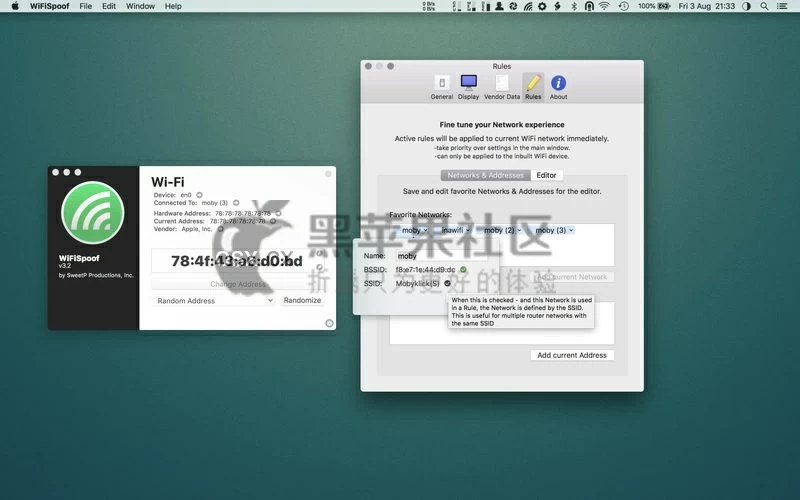Click the copy icon next to Hardware Address
Viewport: 800px width, 500px height.
(278, 213)
